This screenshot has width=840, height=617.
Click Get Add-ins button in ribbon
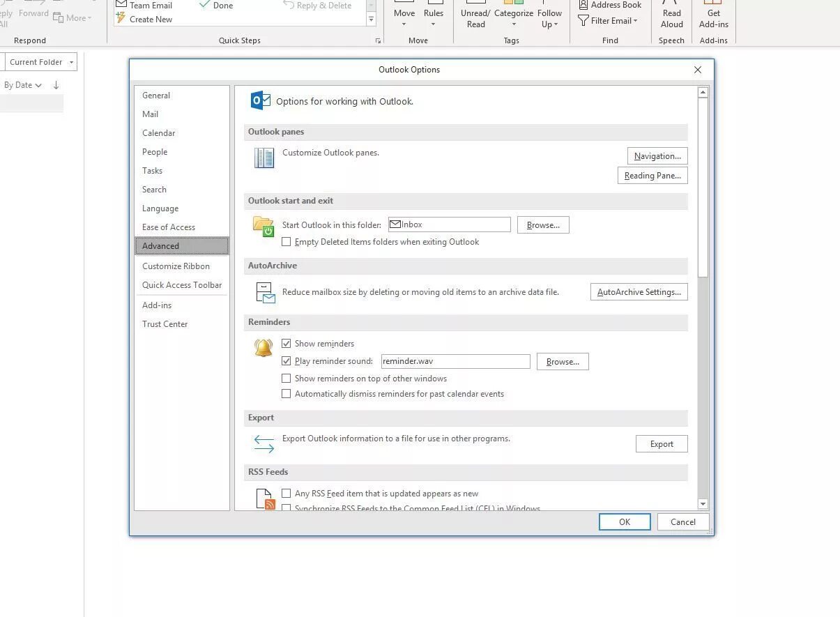click(x=714, y=15)
